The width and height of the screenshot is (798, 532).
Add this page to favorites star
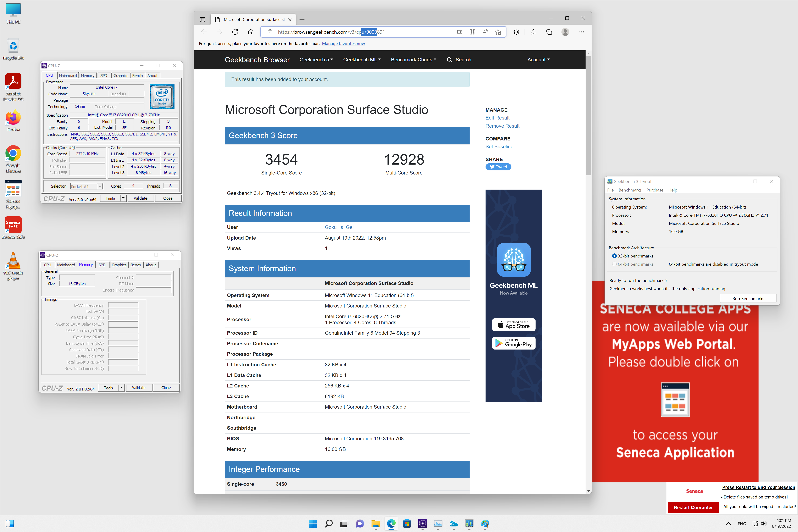[x=498, y=32]
